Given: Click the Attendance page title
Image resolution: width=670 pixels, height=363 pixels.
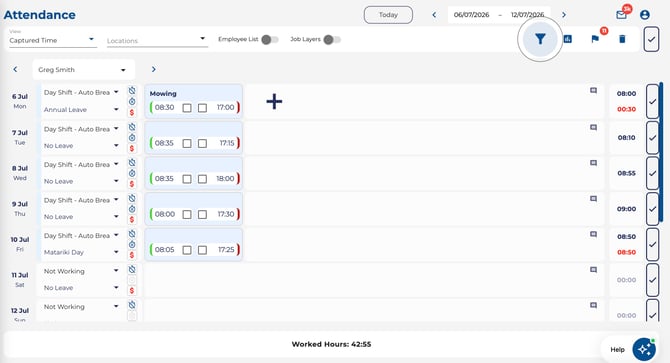Looking at the screenshot, I should point(40,15).
